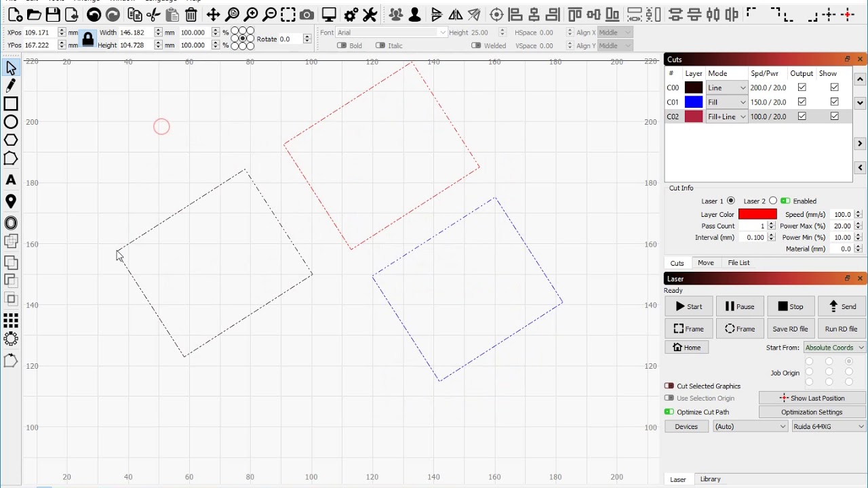Toggle the aspect ratio lock icon
868x488 pixels.
click(87, 39)
